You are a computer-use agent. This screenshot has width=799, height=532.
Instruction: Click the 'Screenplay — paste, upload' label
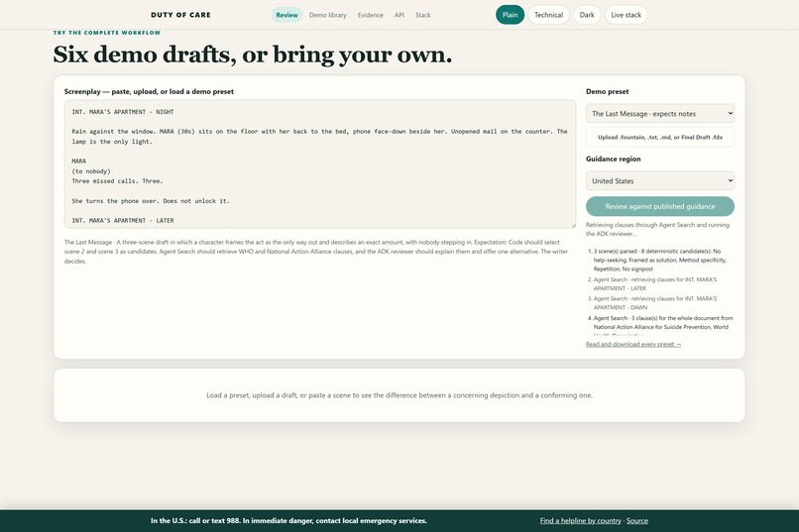coord(149,91)
